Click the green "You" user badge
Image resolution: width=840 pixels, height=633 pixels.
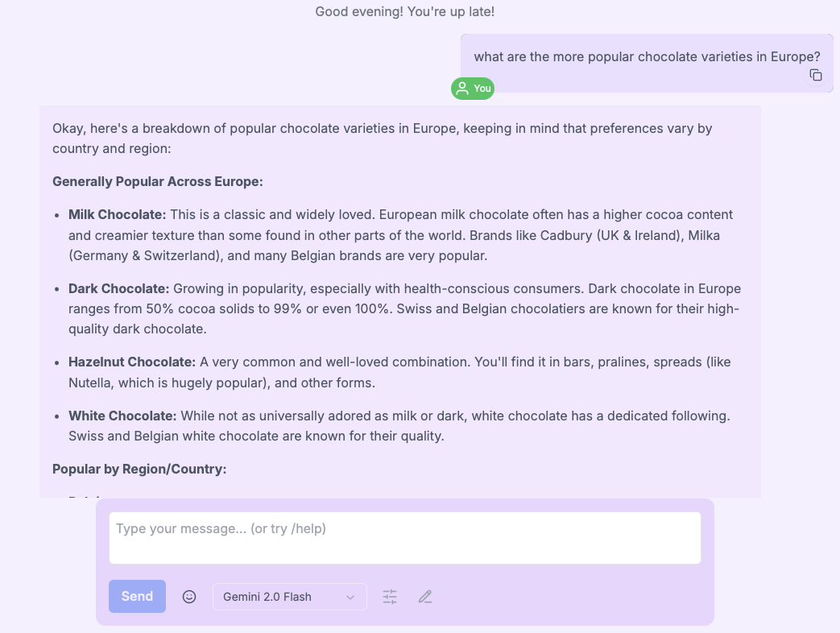click(473, 89)
